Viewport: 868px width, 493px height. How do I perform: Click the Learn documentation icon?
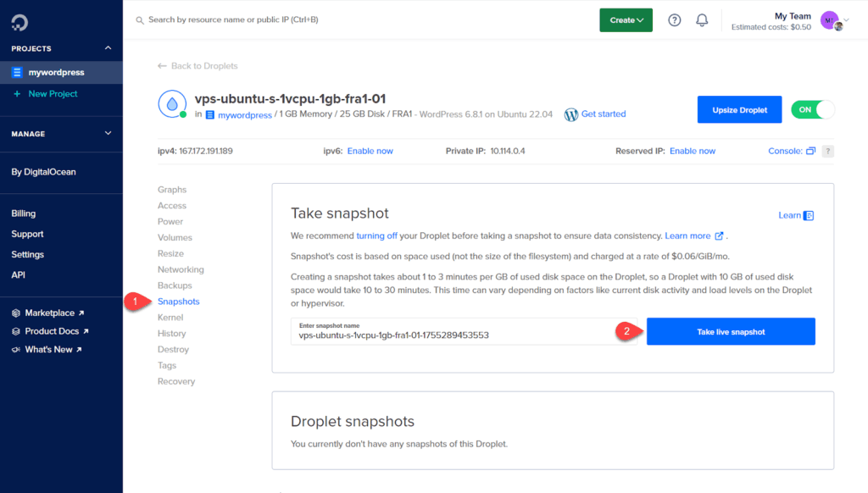pos(809,215)
